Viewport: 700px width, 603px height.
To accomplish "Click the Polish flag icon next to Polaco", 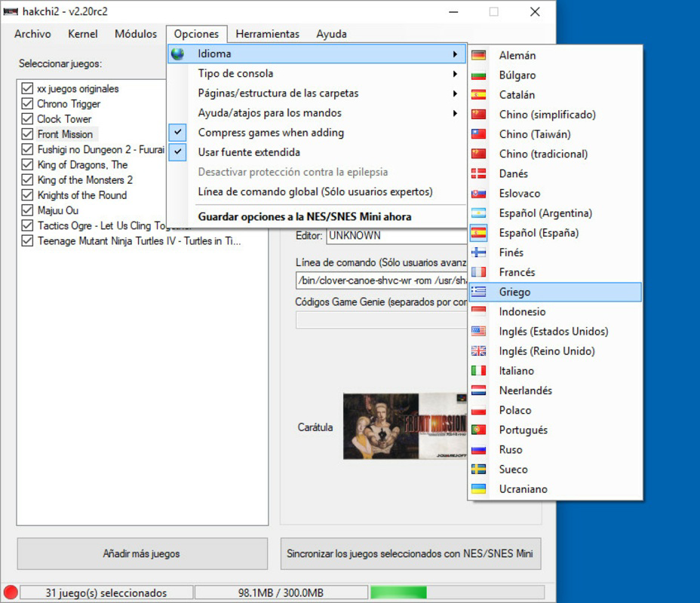I will (478, 410).
